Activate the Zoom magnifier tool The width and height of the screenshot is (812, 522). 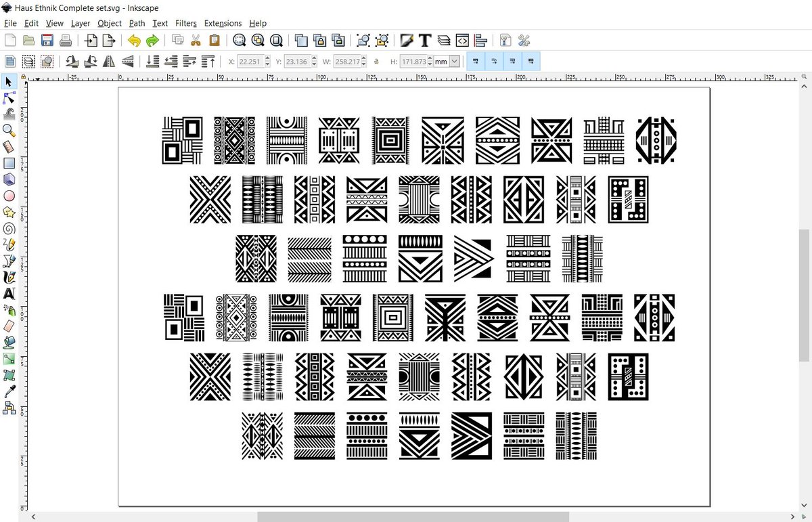pyautogui.click(x=9, y=131)
